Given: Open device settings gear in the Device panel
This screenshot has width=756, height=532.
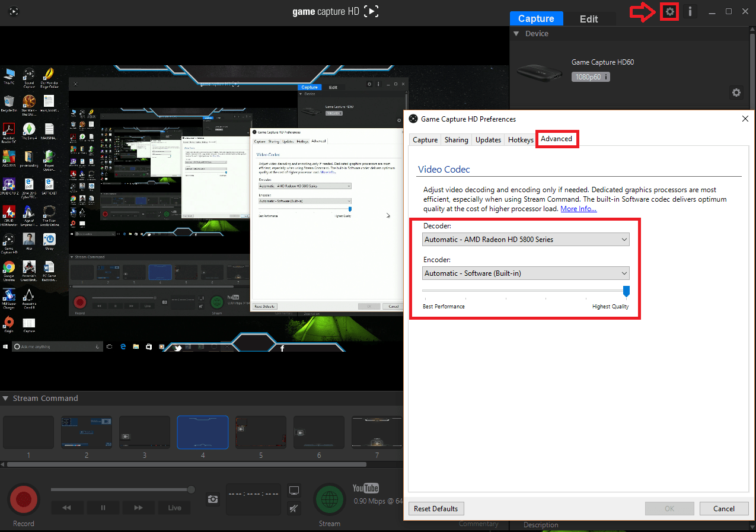Looking at the screenshot, I should coord(736,93).
